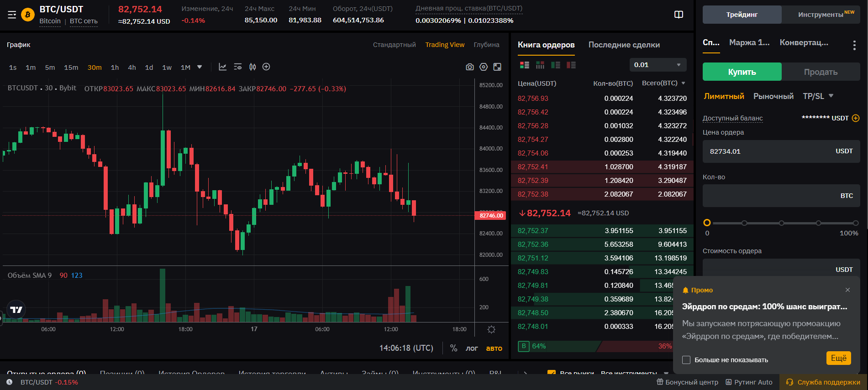Image resolution: width=868 pixels, height=390 pixels.
Task: Take a chart snapshot with camera icon
Action: point(469,67)
